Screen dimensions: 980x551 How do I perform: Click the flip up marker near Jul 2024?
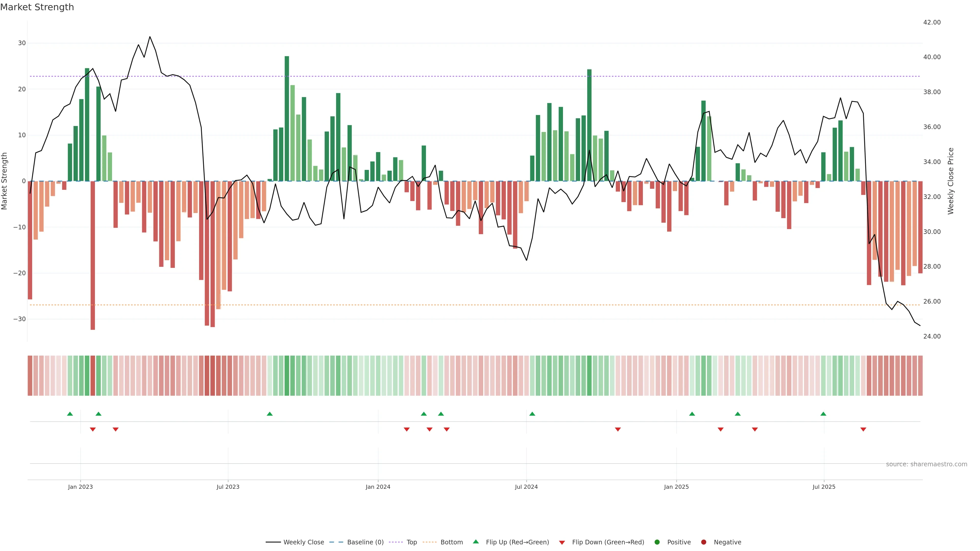(532, 414)
